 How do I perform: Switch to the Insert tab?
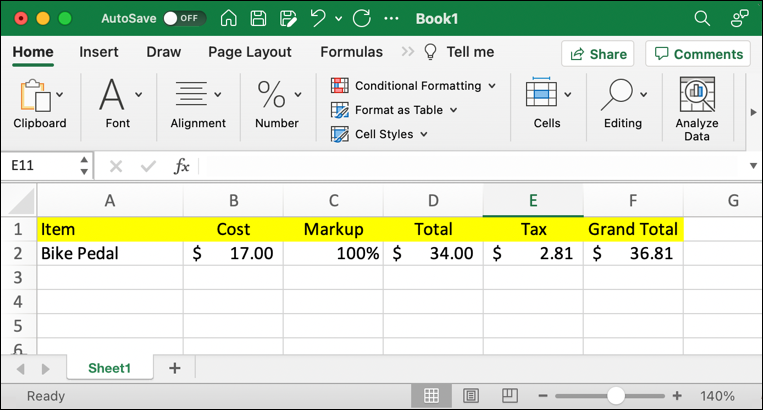pos(99,52)
